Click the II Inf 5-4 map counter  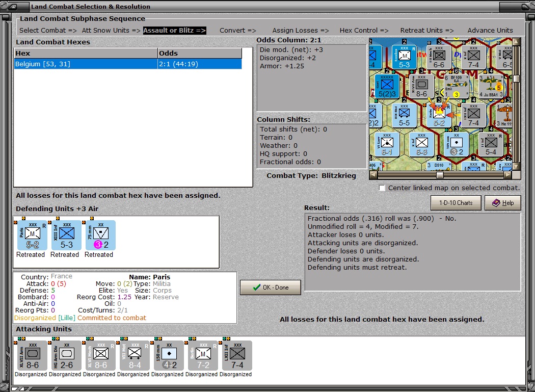pos(491,144)
